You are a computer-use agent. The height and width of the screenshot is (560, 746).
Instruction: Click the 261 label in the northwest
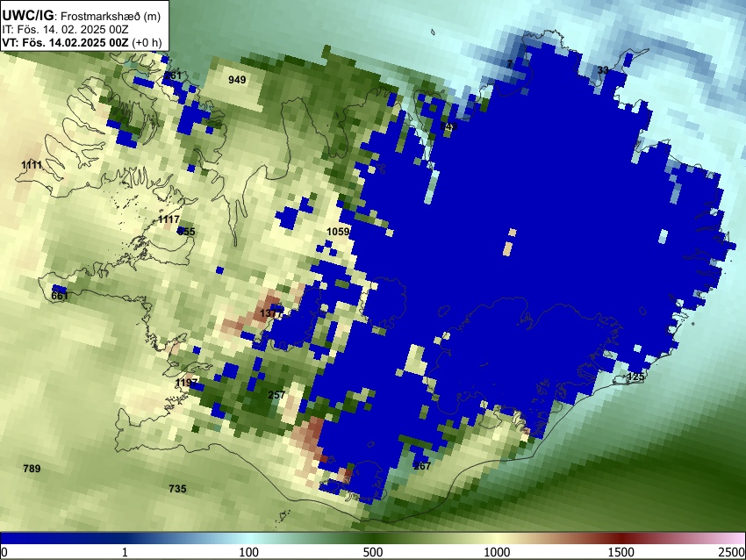173,75
